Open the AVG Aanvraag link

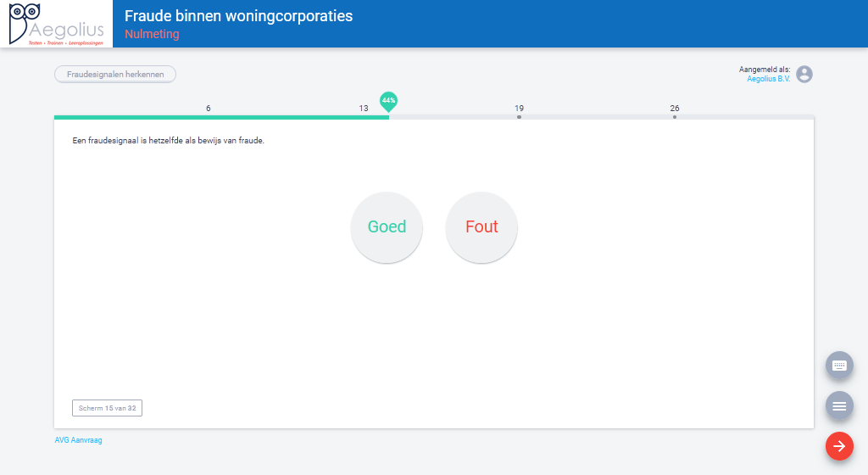79,440
